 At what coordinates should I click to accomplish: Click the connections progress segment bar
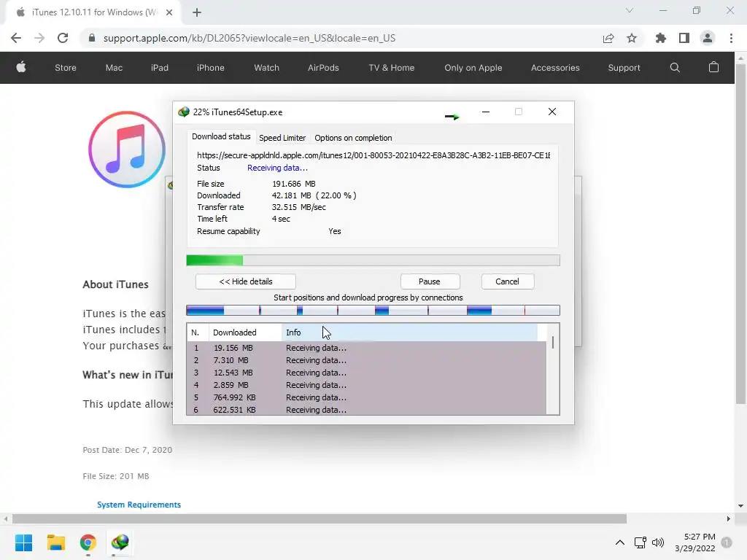coord(373,311)
